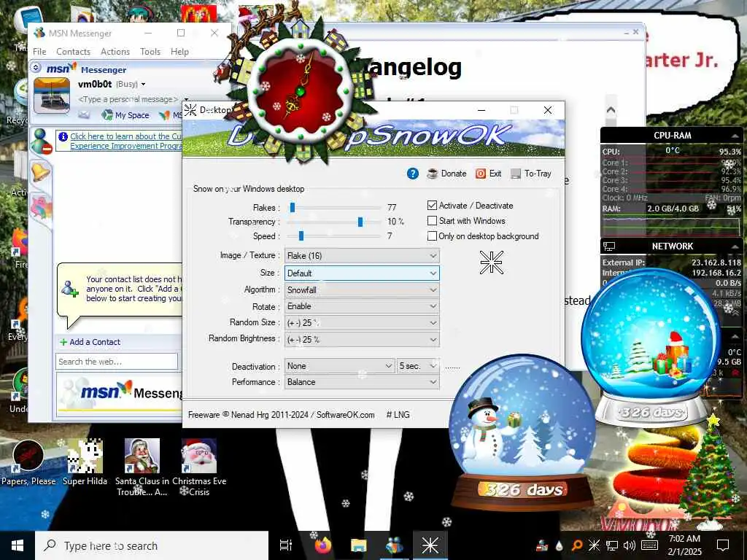Open My Space in MSN Messenger

click(x=125, y=114)
